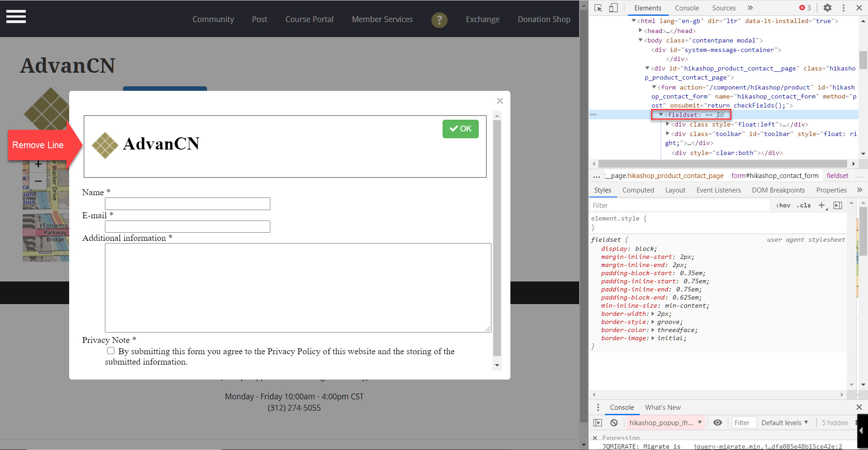
Task: Click the green OK button
Action: [460, 129]
